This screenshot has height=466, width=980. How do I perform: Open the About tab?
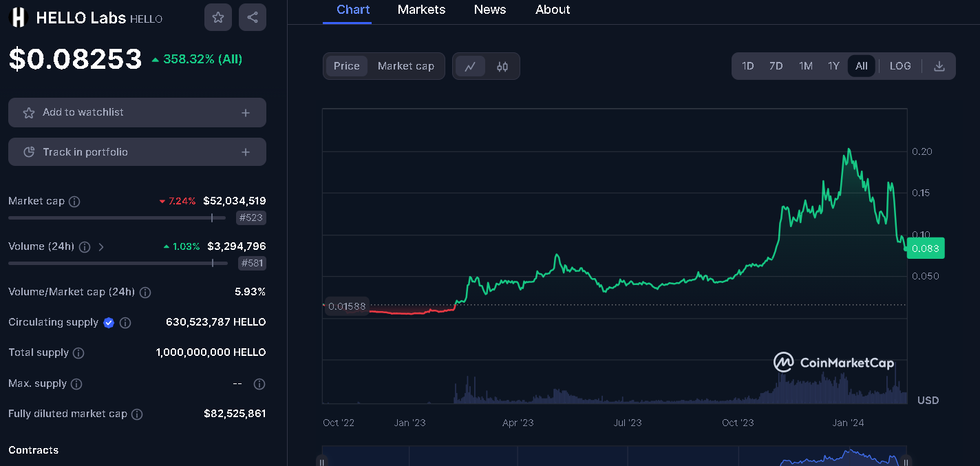(x=553, y=10)
